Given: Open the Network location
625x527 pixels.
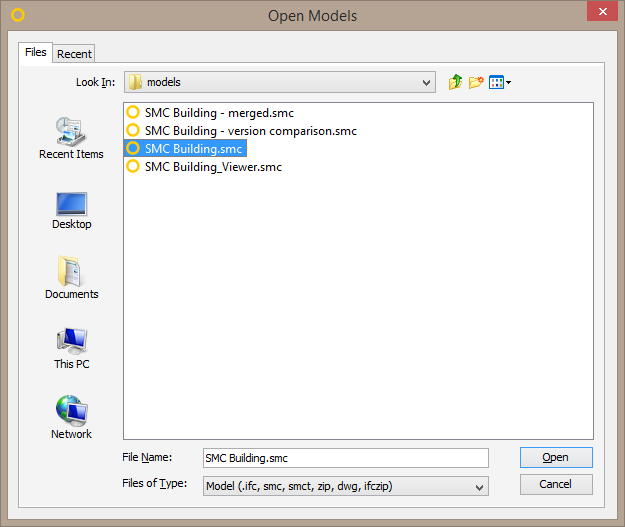Looking at the screenshot, I should 71,417.
